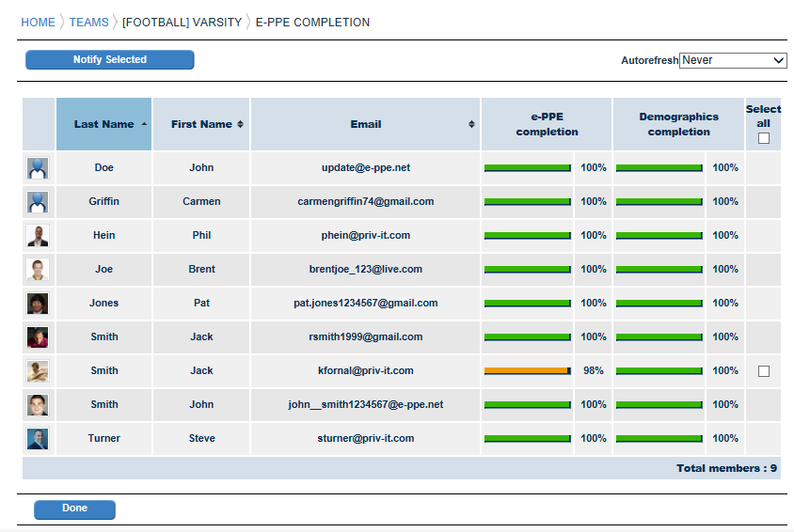Click email pat.jones1234567@gmail.com
Viewport: 794px width, 532px height.
click(x=366, y=303)
